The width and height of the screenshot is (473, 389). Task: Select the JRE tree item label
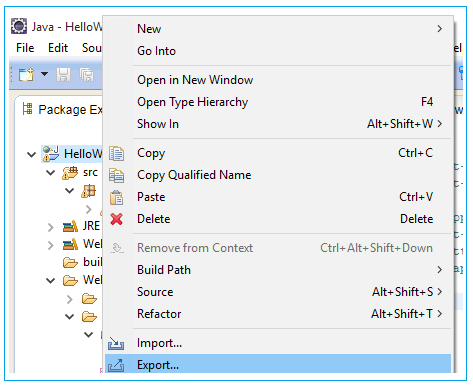91,226
